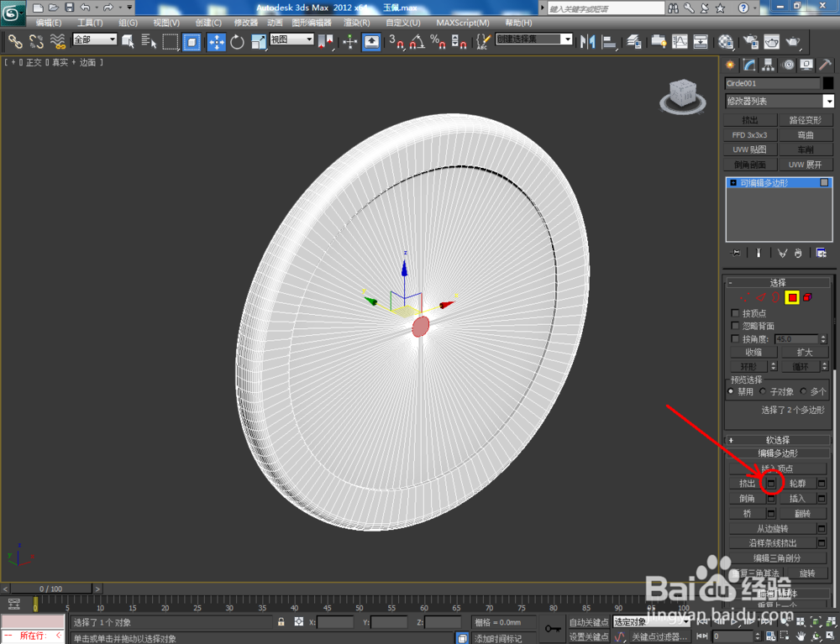Click the Select and Link chain icon
The image size is (840, 644).
(x=15, y=42)
